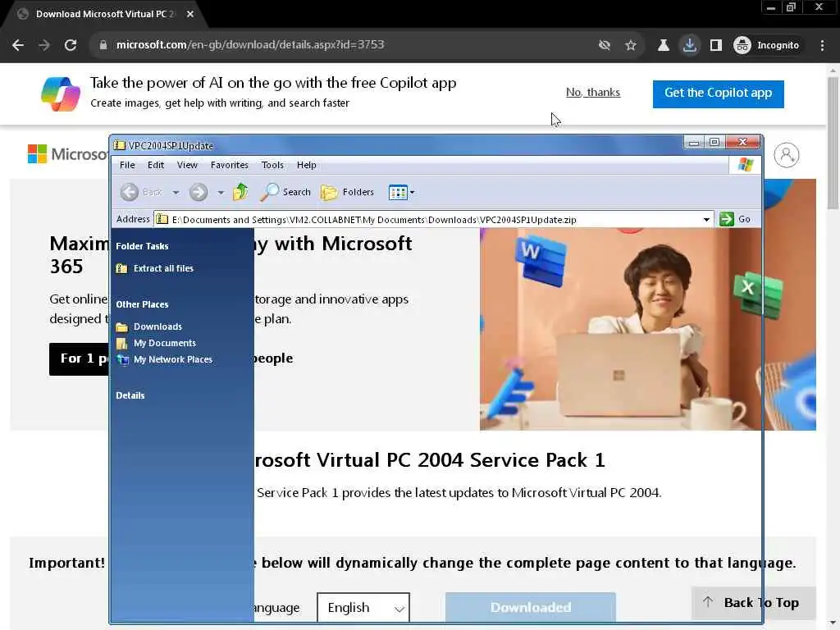This screenshot has height=630, width=840.
Task: Expand Back history dropdown arrow
Action: (x=176, y=192)
